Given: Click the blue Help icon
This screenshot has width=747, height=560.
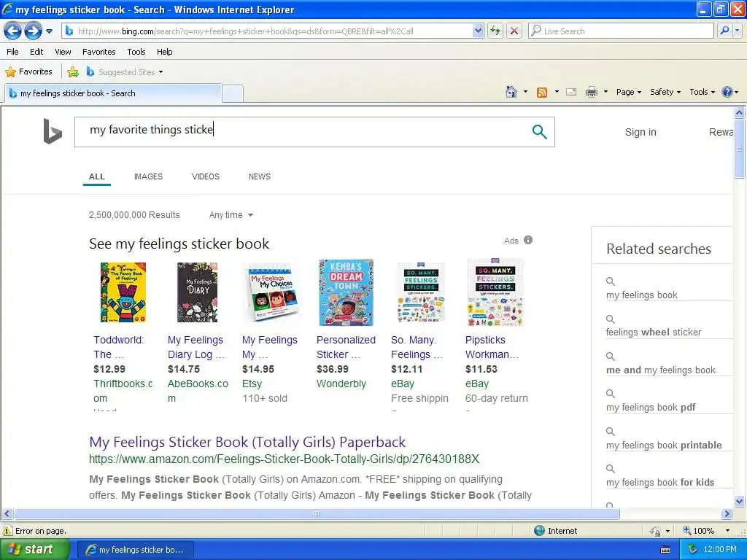Looking at the screenshot, I should (727, 92).
